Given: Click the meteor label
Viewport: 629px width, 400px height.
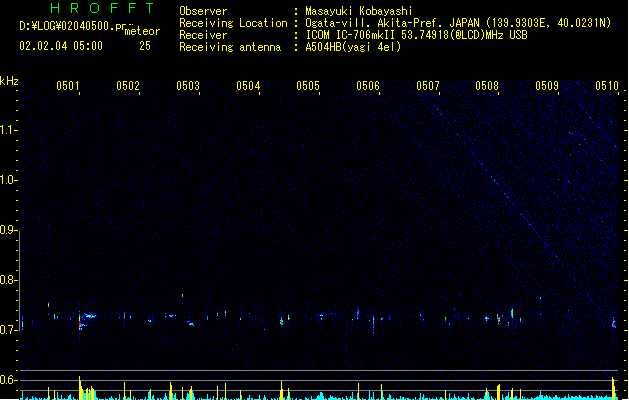Looking at the screenshot, I should point(142,31).
